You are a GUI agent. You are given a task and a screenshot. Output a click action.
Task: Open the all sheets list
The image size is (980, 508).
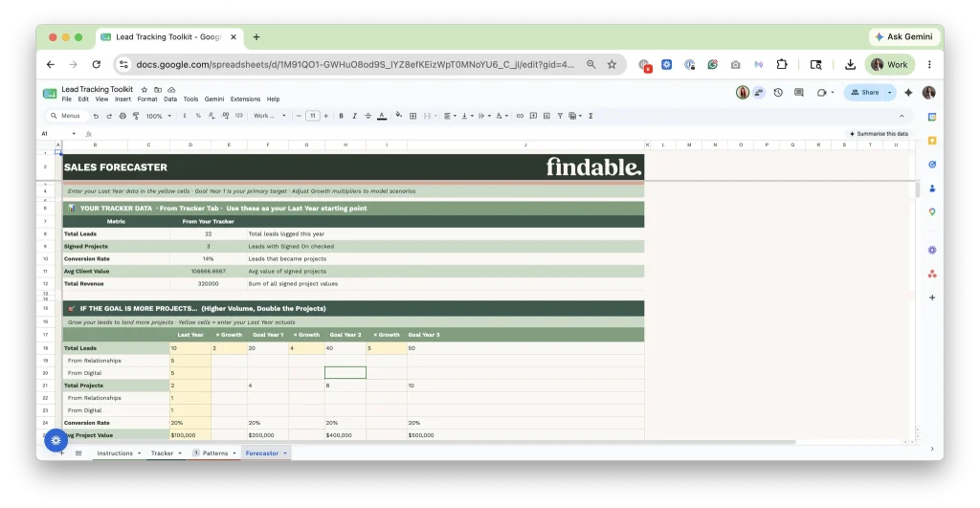click(78, 453)
